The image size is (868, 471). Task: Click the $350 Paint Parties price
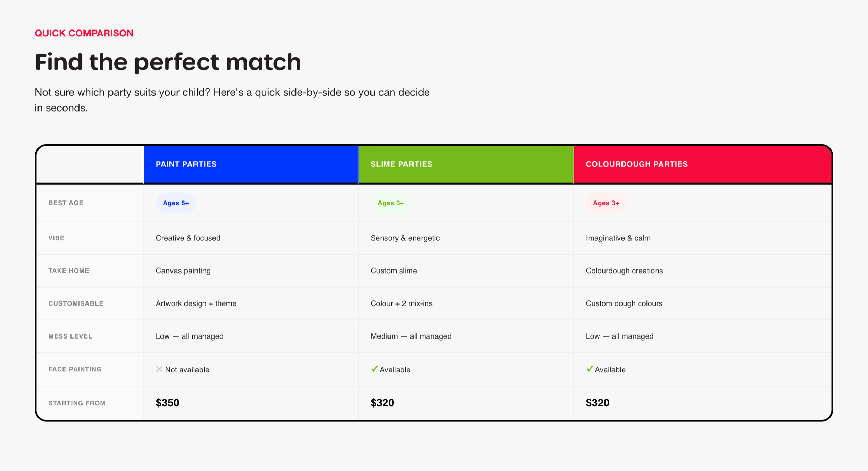[x=167, y=403]
